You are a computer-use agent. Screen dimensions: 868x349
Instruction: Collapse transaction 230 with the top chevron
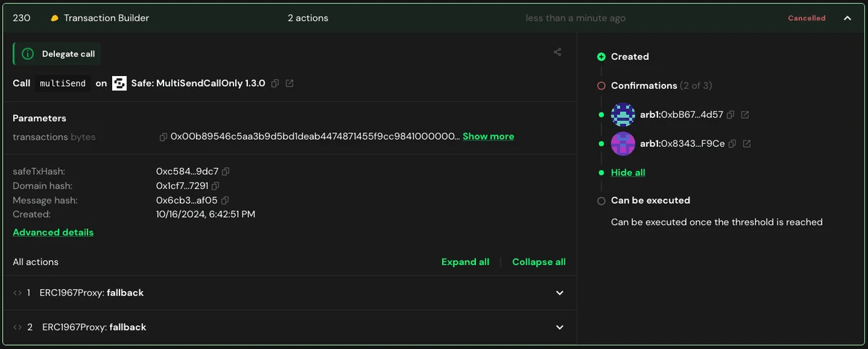pos(847,18)
